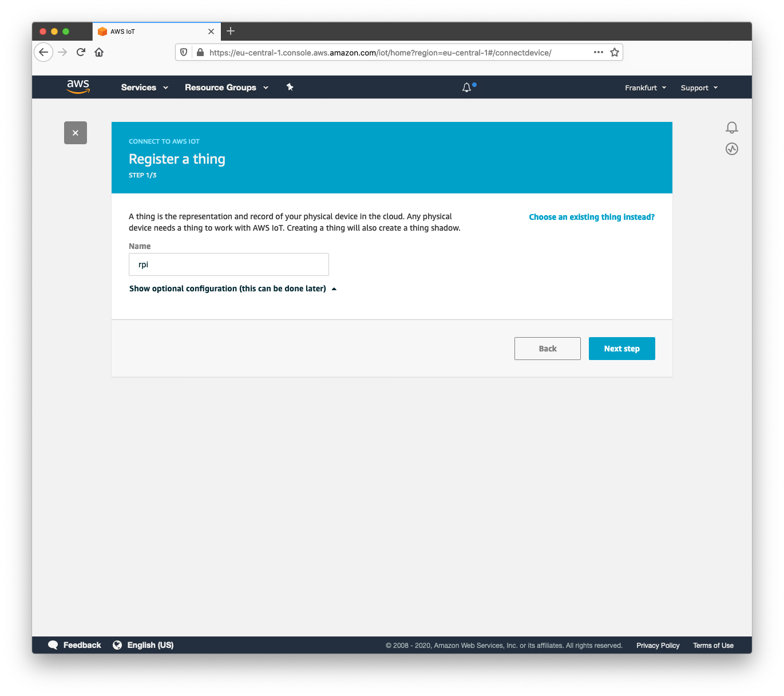
Task: Open the AWS notifications bell
Action: click(467, 87)
